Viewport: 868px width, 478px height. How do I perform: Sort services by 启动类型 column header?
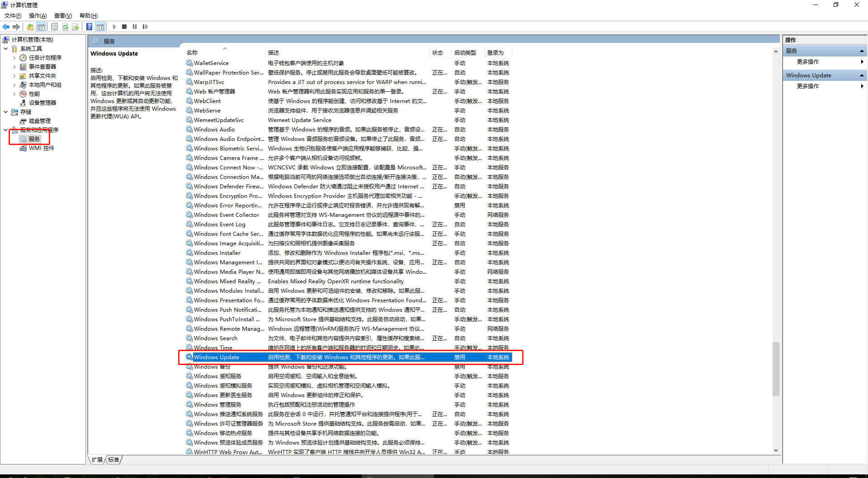pyautogui.click(x=465, y=53)
